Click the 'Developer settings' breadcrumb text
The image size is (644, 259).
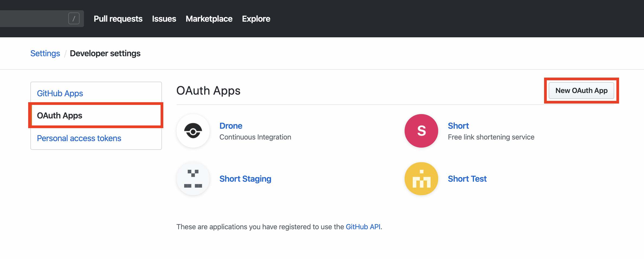click(x=105, y=53)
